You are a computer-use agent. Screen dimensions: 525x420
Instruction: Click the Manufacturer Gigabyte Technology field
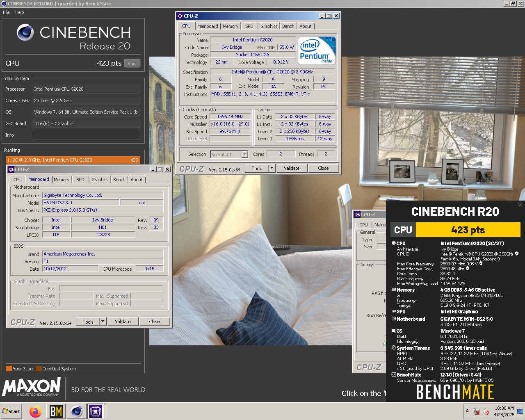click(x=103, y=195)
